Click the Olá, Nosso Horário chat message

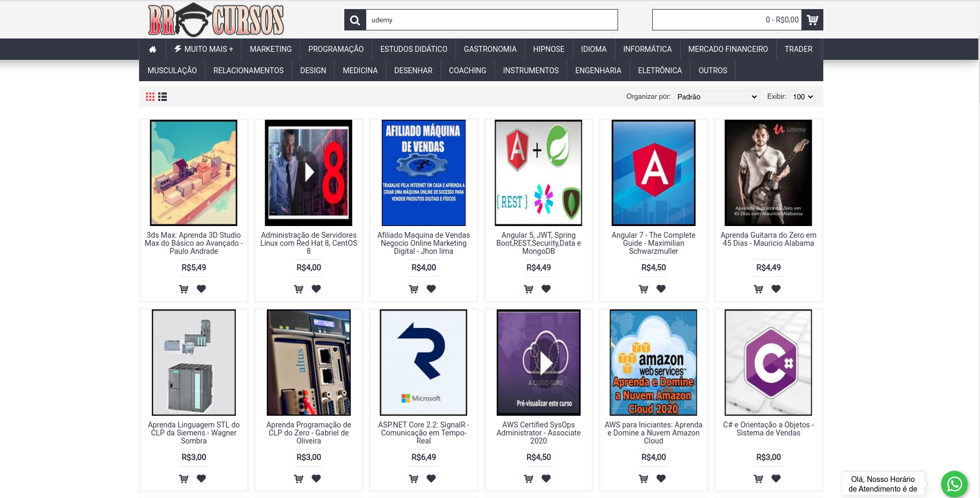tap(883, 484)
